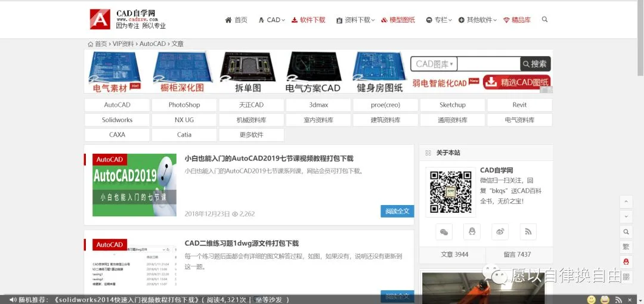Select the 机械资料库 category tab
The height and width of the screenshot is (304, 644).
(252, 120)
